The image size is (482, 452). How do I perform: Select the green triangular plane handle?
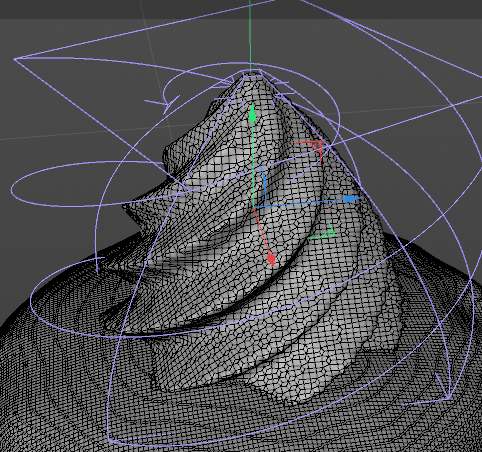point(329,231)
